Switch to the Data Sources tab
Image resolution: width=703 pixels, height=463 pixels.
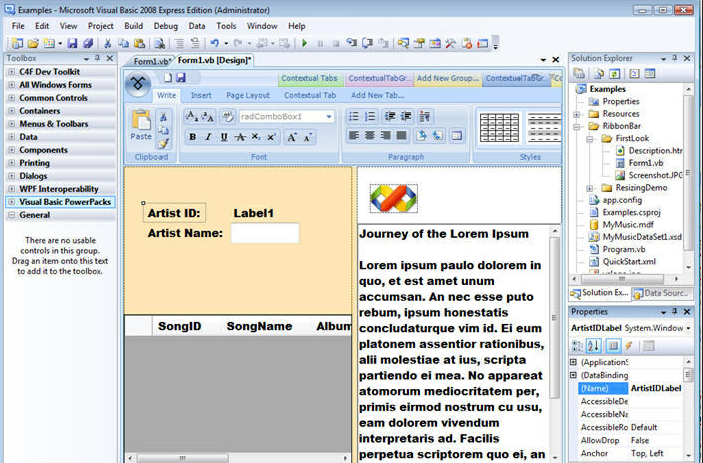(662, 293)
